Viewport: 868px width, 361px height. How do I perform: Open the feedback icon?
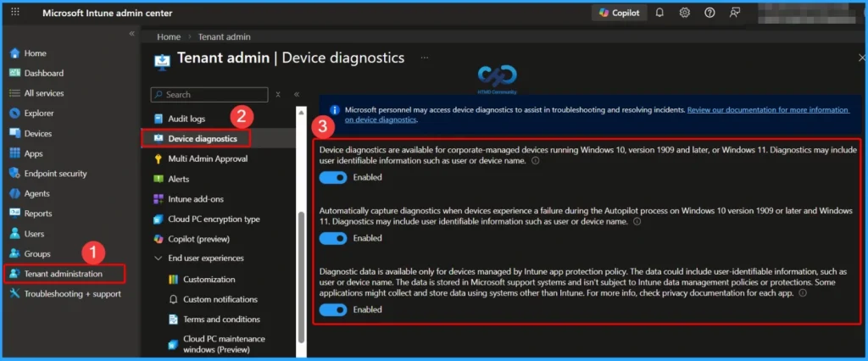[x=735, y=13]
